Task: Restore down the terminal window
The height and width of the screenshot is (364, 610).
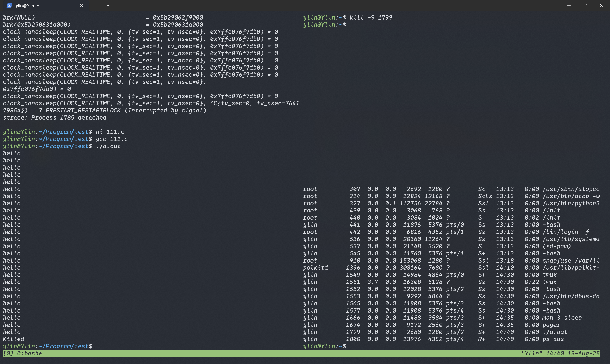Action: (x=585, y=5)
